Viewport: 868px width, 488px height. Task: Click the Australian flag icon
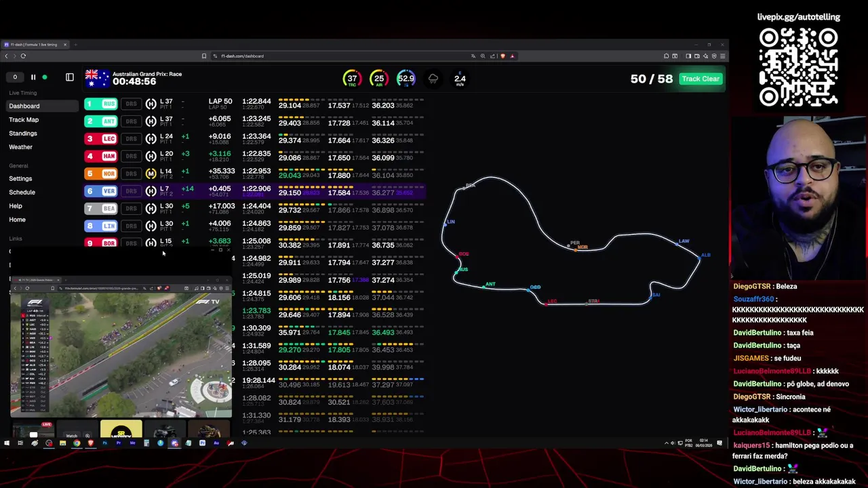[x=97, y=78]
